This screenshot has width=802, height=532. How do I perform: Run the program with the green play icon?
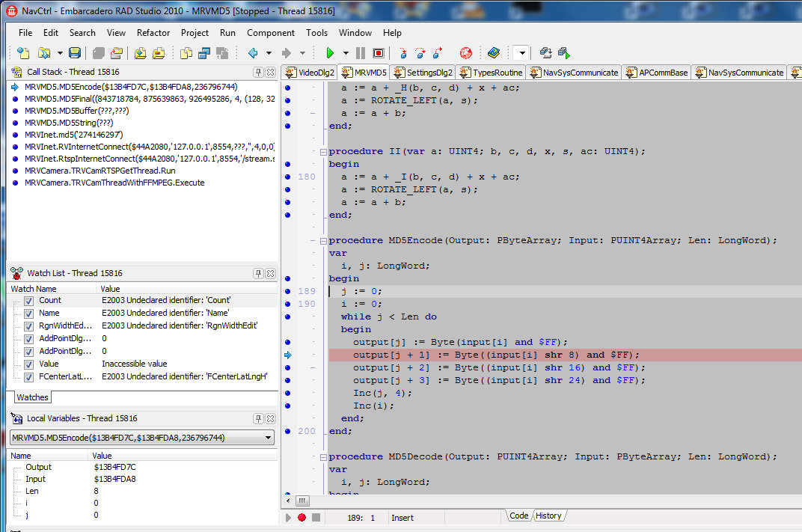331,53
